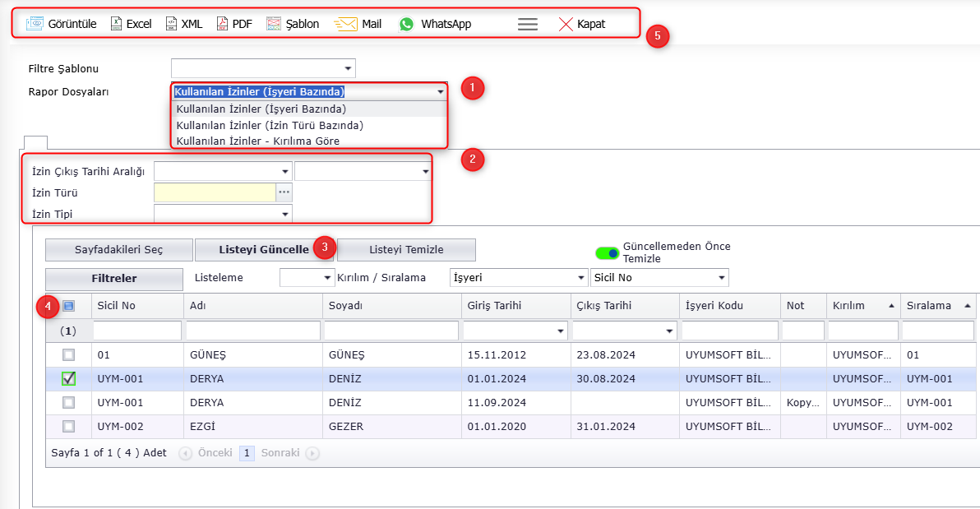Click the 15.11.2012 entry date cell

515,355
